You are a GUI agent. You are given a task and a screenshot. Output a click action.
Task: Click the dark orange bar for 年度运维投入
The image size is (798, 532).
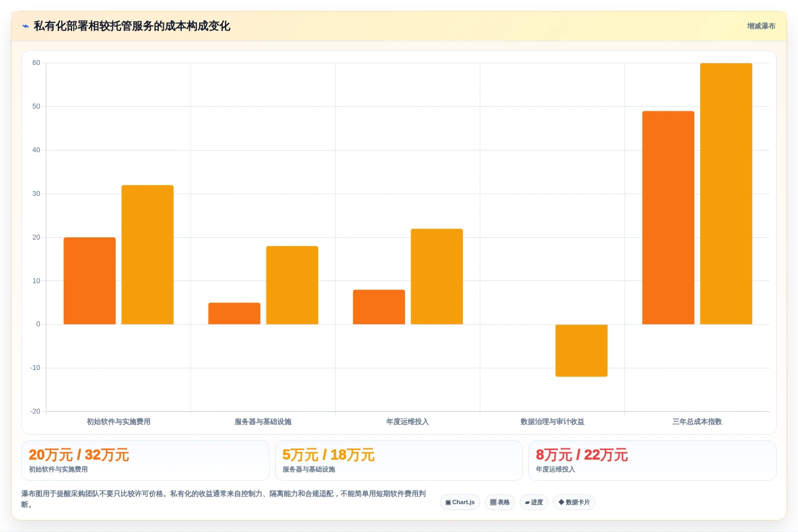tap(379, 307)
